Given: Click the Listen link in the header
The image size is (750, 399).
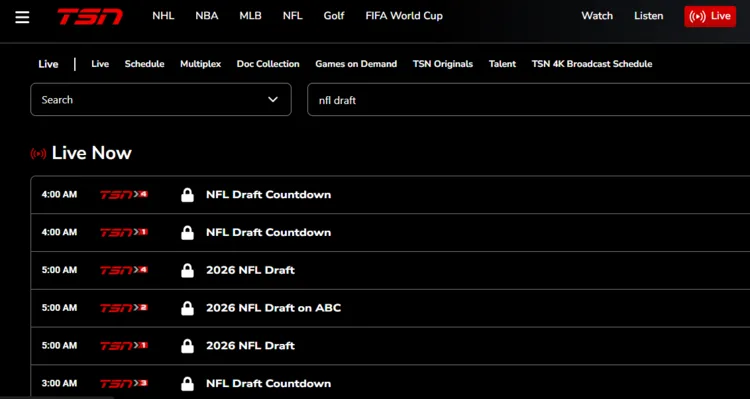Looking at the screenshot, I should (649, 16).
